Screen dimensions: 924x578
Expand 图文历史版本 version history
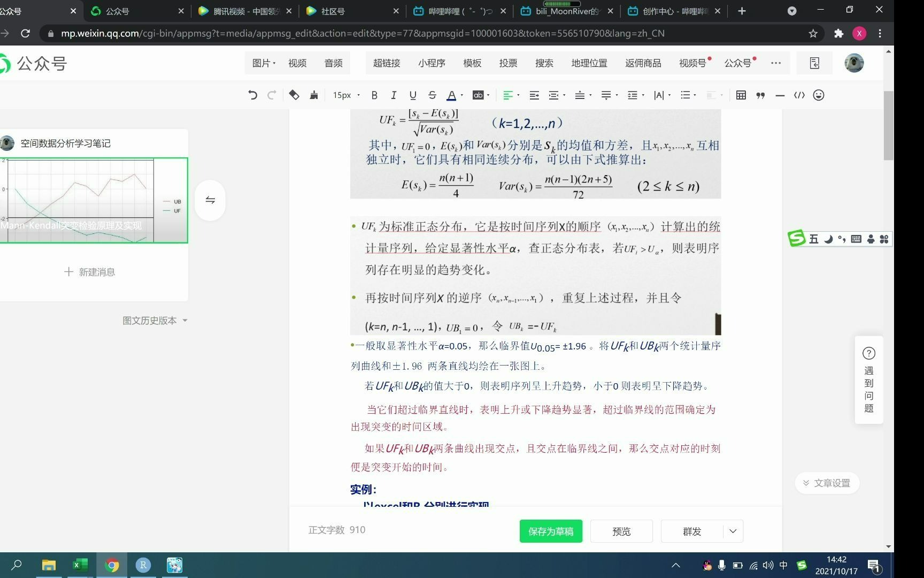[x=155, y=321]
